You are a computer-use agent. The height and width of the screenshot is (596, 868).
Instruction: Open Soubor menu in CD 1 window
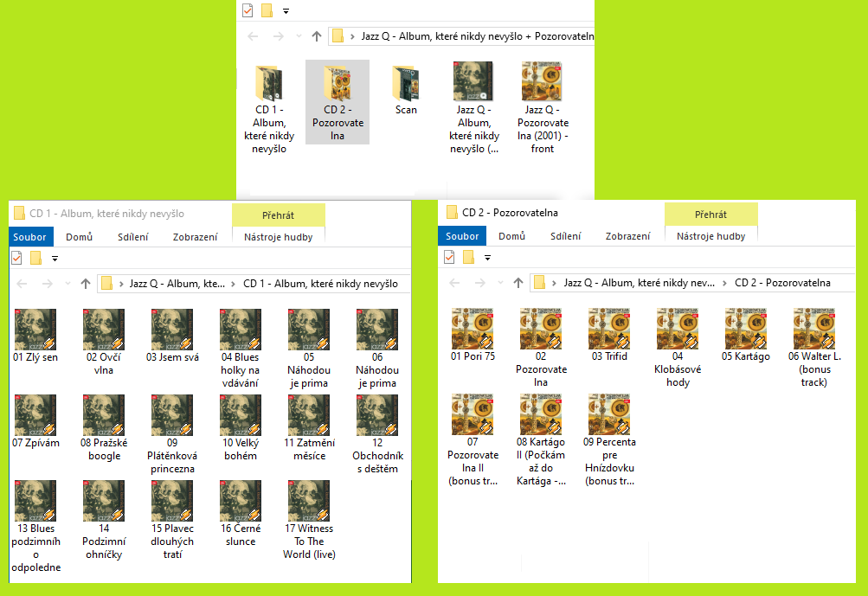pyautogui.click(x=30, y=237)
